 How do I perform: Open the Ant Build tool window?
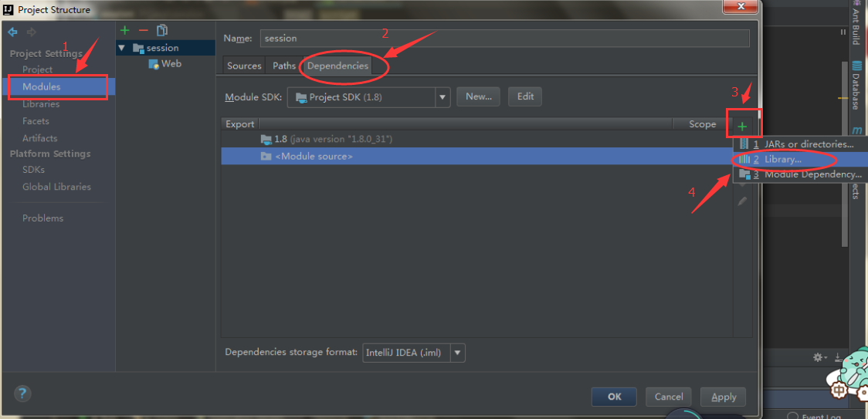click(x=856, y=23)
